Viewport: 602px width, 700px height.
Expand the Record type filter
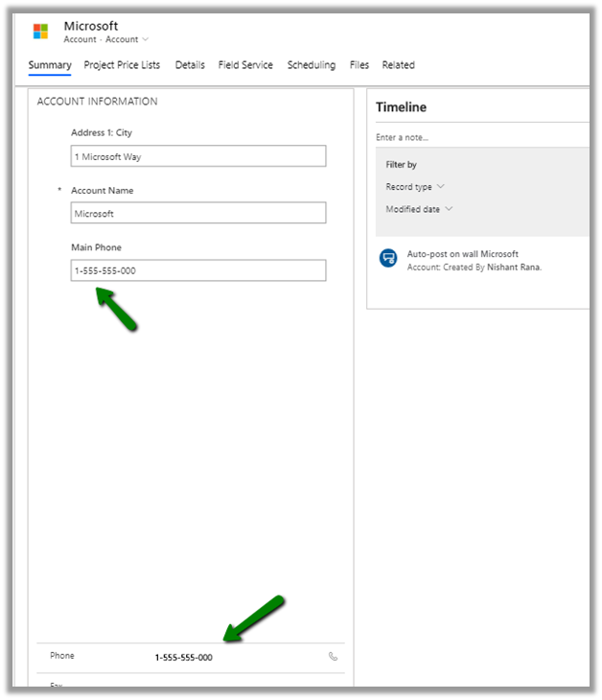point(415,187)
